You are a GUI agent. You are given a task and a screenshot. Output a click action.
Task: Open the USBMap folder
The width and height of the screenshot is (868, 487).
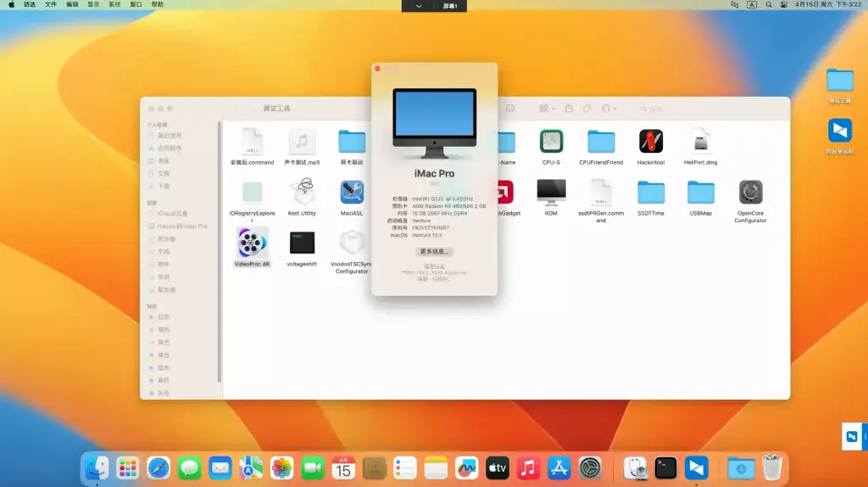(x=700, y=193)
